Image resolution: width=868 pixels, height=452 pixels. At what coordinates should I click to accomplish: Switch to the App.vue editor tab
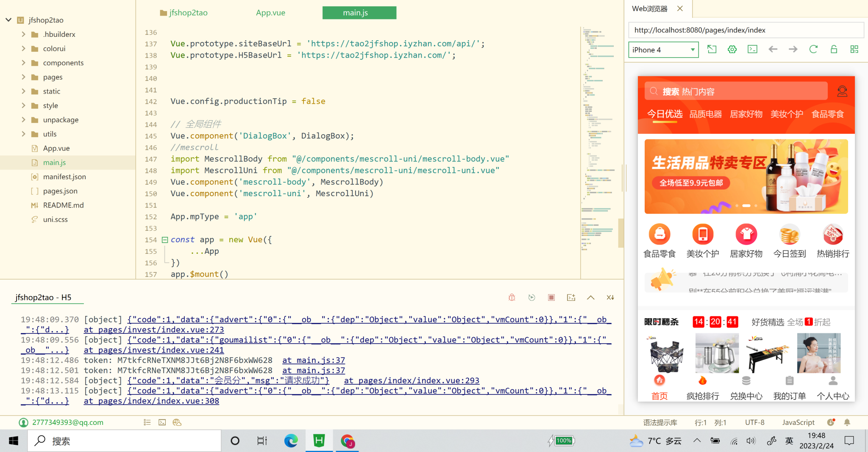[x=270, y=13]
